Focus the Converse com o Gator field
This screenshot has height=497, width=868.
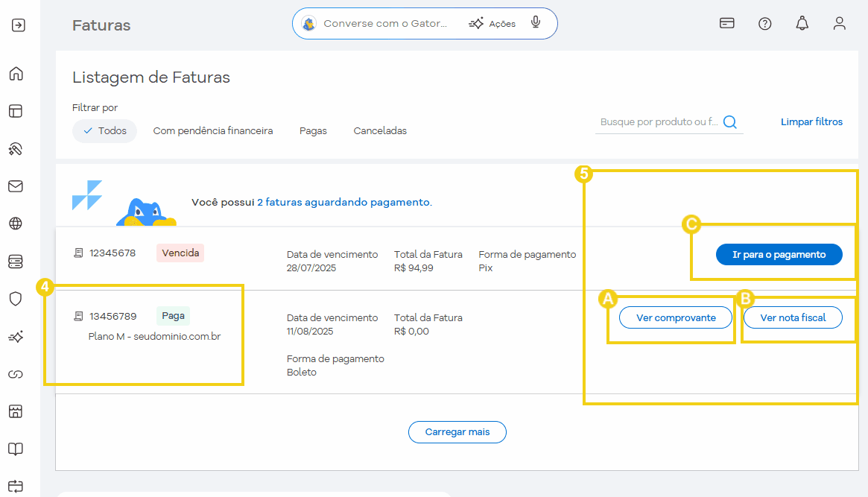click(x=385, y=24)
